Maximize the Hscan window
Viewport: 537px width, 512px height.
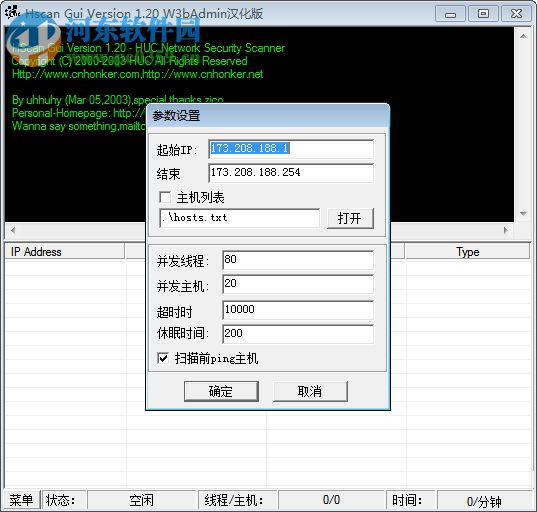click(483, 14)
